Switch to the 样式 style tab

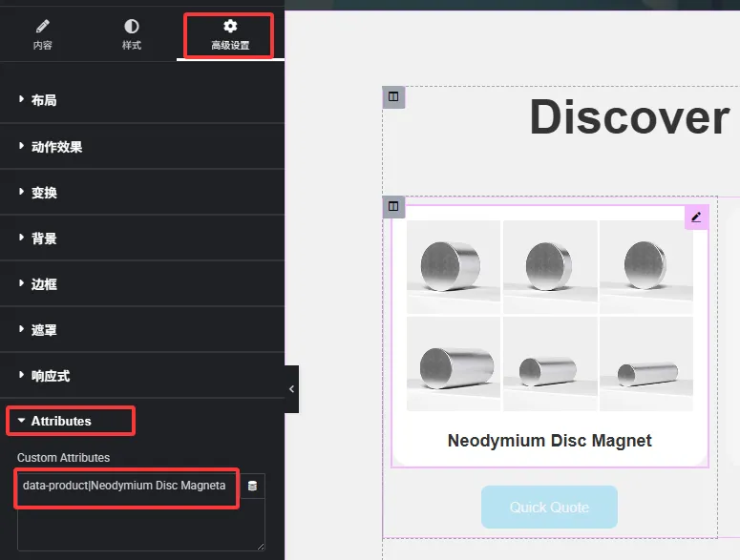pyautogui.click(x=132, y=34)
